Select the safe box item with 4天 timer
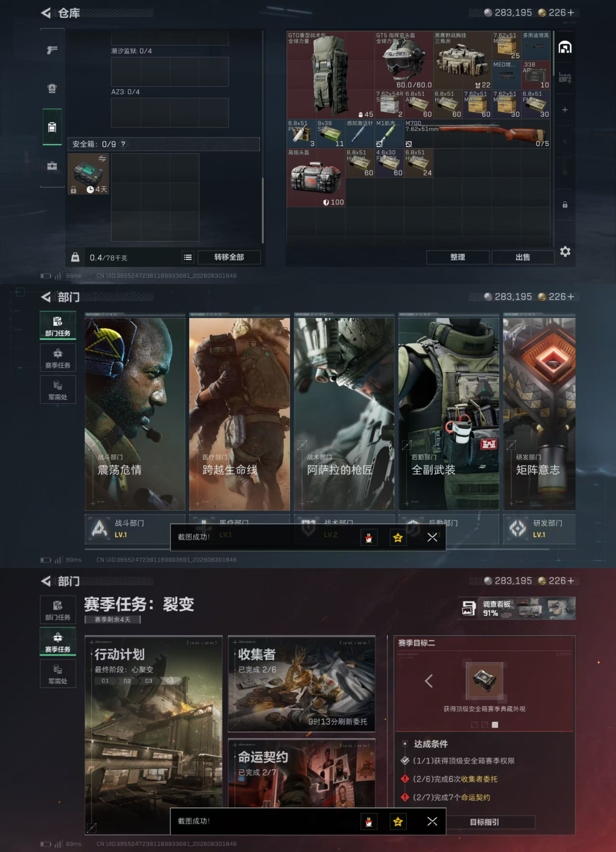 [89, 174]
